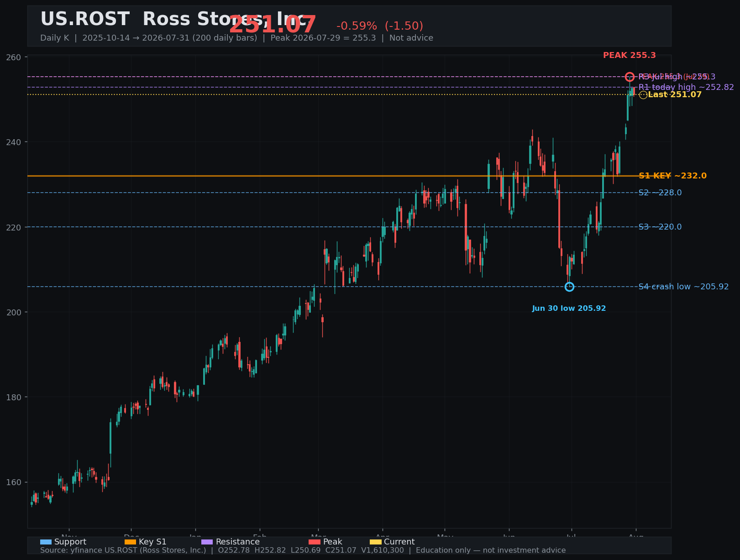Click "Daily K" in the header subtitle
This screenshot has height=560, width=740.
pyautogui.click(x=55, y=38)
